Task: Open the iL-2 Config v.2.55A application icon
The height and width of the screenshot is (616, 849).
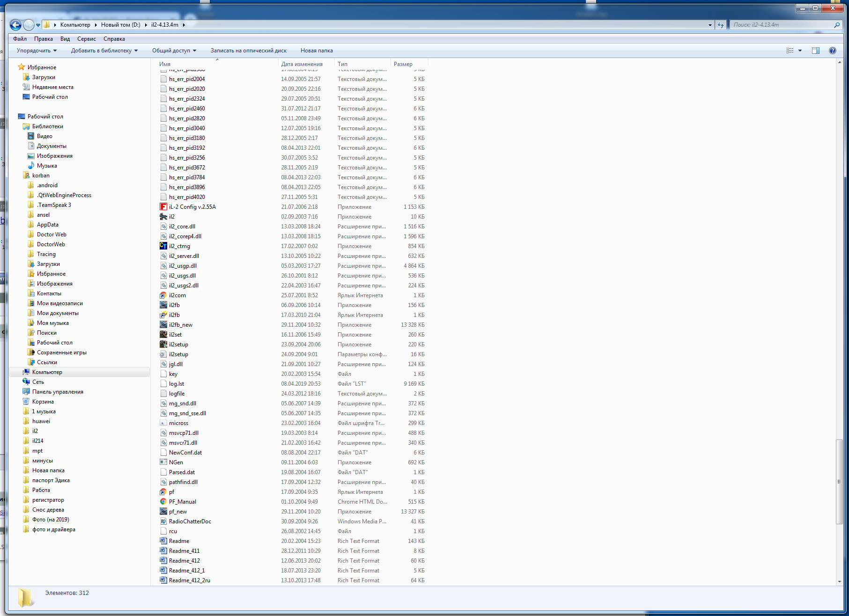Action: click(x=163, y=207)
